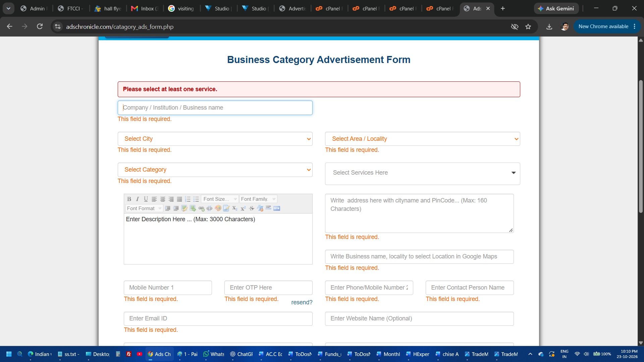644x362 pixels.
Task: Insert bulleted list in description editor
Action: point(196,199)
